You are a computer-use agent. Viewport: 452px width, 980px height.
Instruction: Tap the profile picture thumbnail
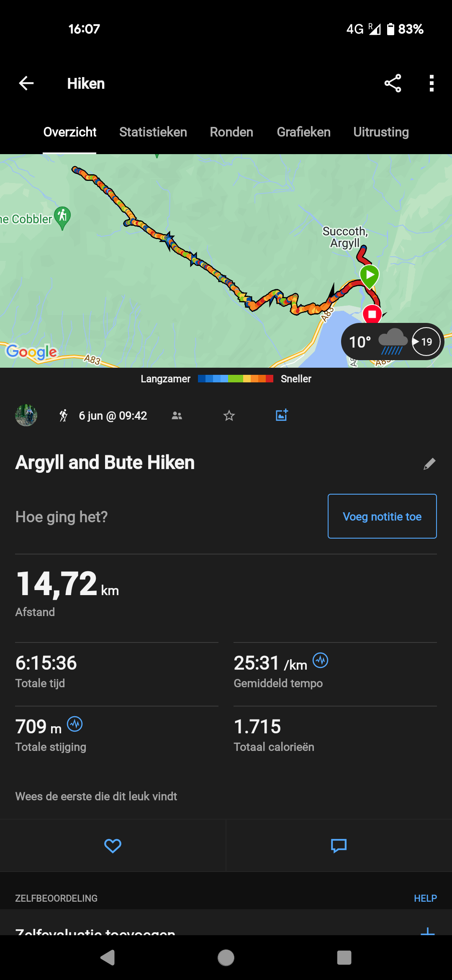[26, 415]
